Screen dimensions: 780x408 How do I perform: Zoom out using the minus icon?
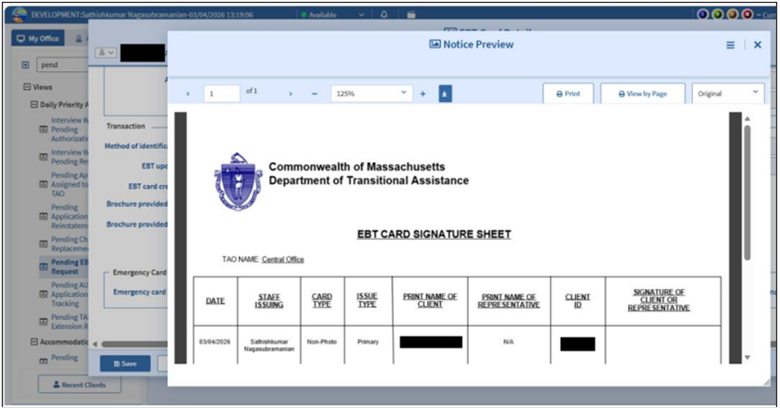[314, 94]
